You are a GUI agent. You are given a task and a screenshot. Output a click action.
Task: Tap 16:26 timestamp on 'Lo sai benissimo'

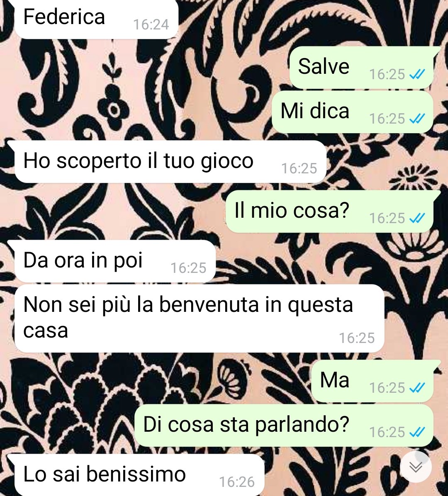click(237, 482)
